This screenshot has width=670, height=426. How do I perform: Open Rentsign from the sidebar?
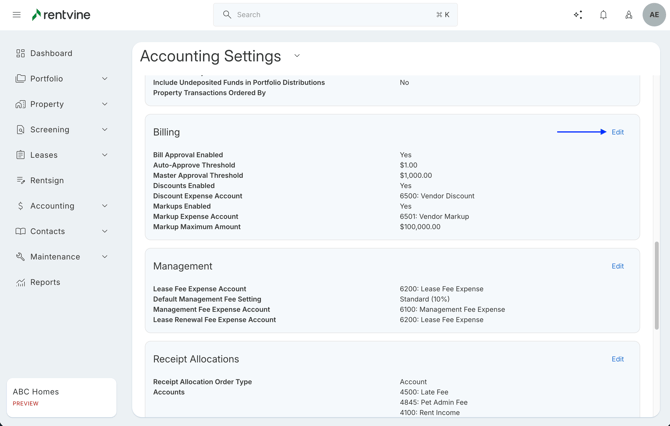click(x=47, y=181)
